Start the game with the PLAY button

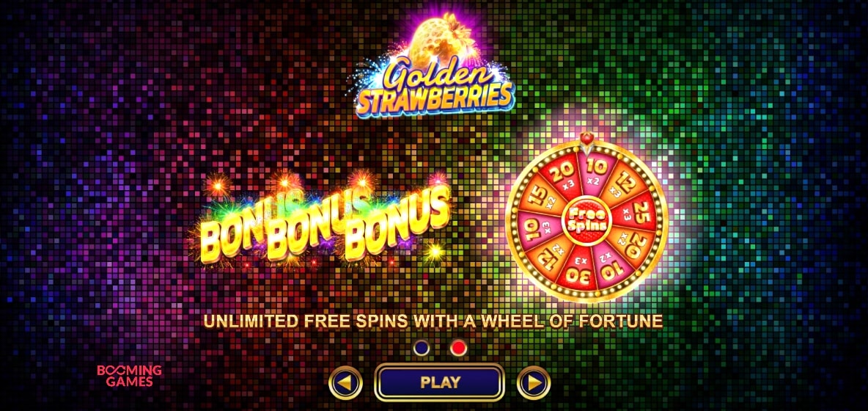[440, 382]
